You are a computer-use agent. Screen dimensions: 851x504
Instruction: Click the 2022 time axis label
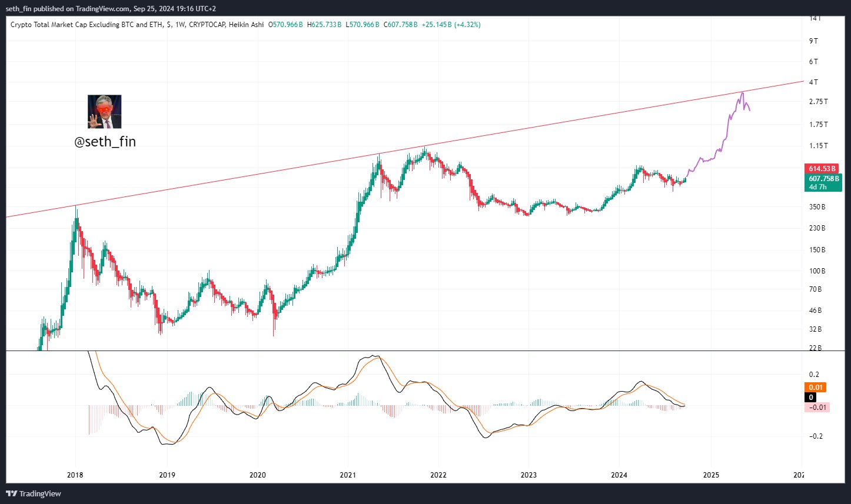pos(438,475)
